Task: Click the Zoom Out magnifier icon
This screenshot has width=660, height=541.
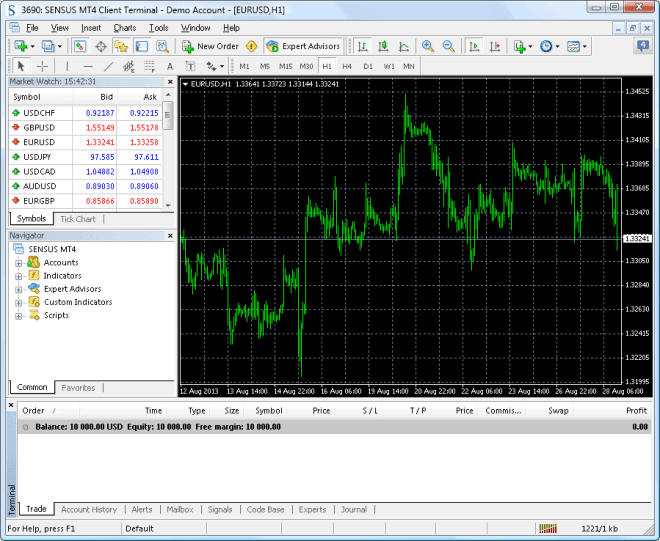Action: 449,46
